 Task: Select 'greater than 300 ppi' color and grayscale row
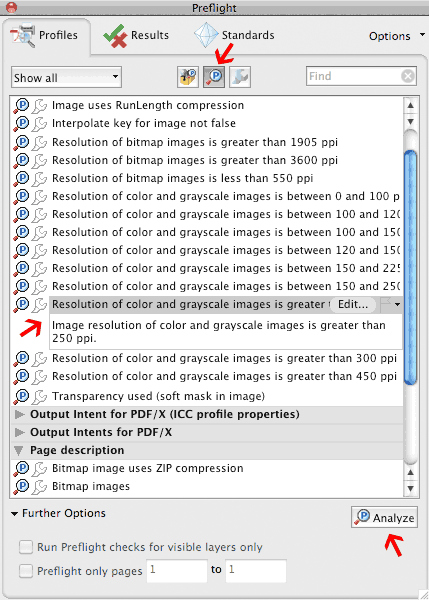(207, 359)
